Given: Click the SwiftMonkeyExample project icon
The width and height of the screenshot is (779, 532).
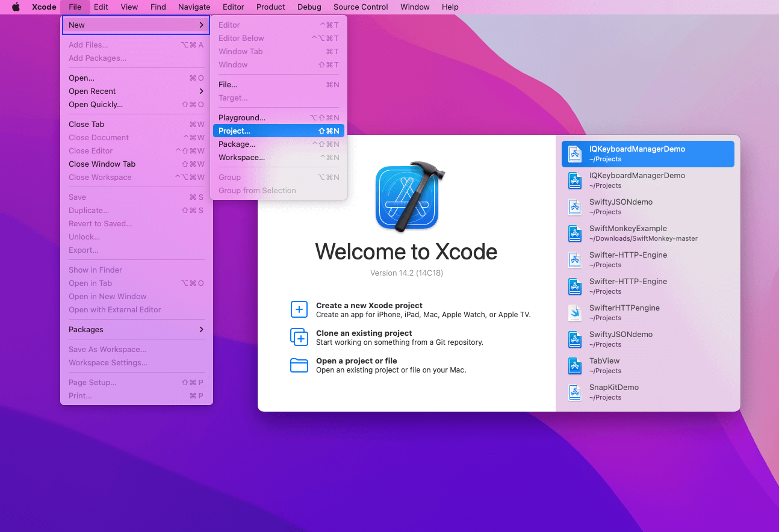Looking at the screenshot, I should [575, 234].
